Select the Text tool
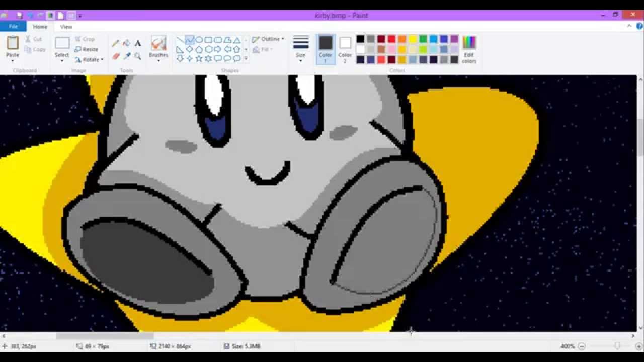This screenshot has height=362, width=644. 137,43
